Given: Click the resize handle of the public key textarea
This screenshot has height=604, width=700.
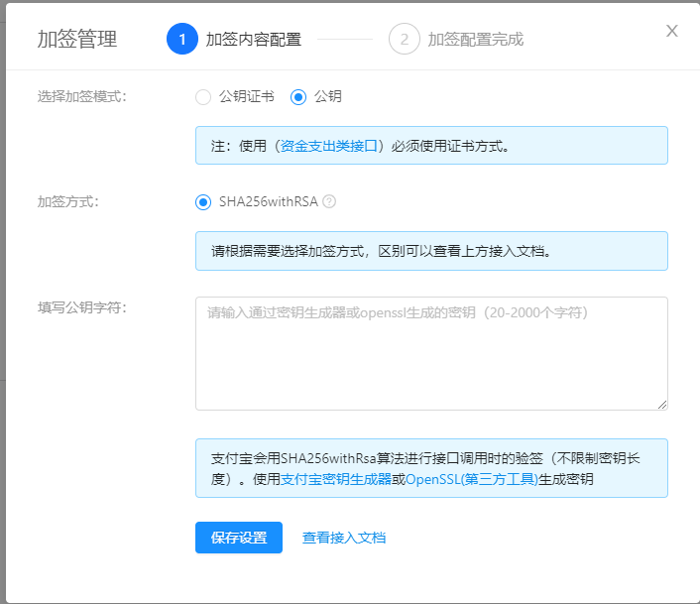Looking at the screenshot, I should coord(661,404).
